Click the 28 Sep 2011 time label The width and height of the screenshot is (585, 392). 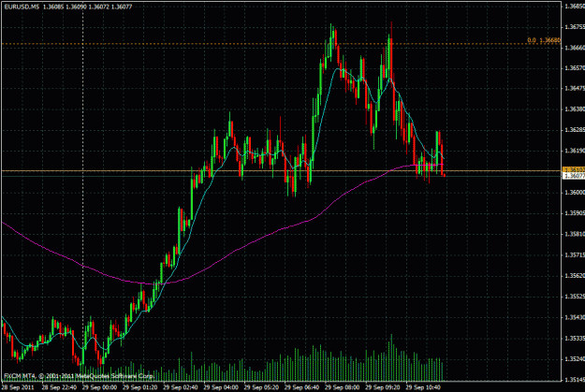click(x=18, y=387)
